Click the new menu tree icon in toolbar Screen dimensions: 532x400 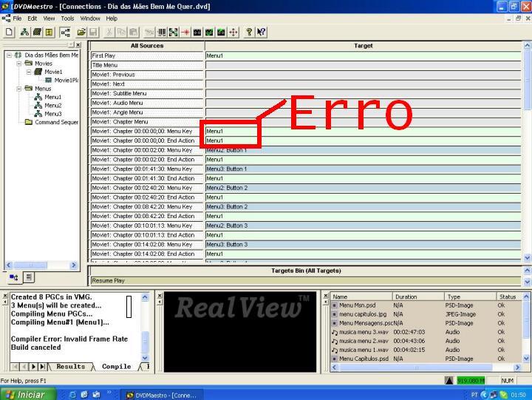pos(25,33)
